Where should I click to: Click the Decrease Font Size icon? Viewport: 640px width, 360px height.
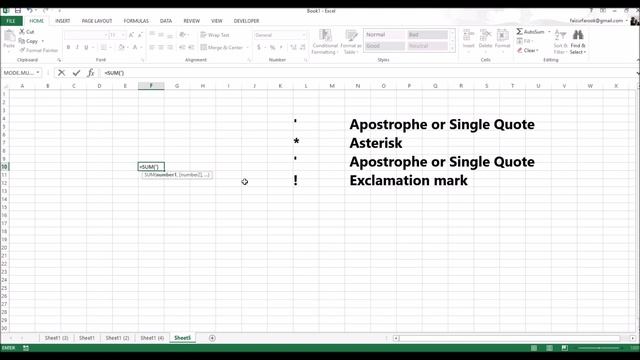coord(140,35)
